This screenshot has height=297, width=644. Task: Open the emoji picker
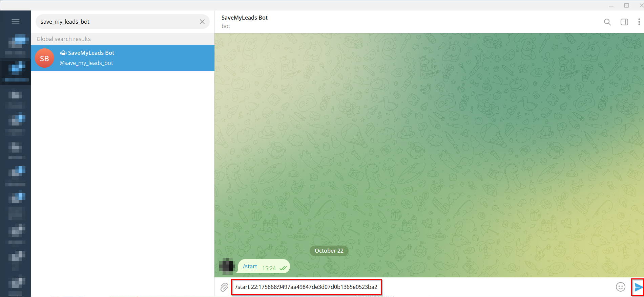point(620,287)
